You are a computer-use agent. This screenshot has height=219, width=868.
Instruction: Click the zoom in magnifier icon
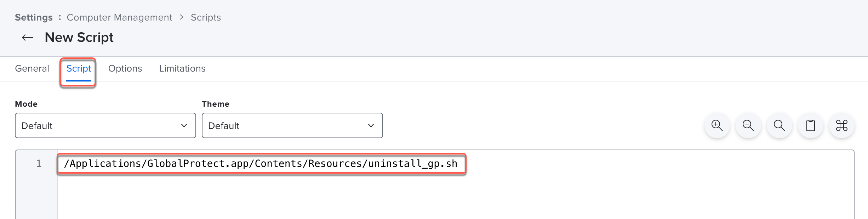click(717, 125)
